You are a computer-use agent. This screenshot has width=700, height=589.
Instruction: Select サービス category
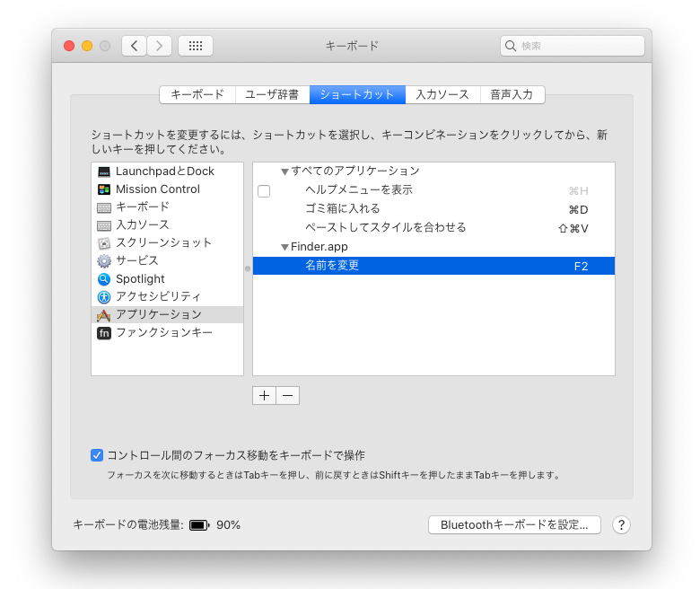pos(168,260)
